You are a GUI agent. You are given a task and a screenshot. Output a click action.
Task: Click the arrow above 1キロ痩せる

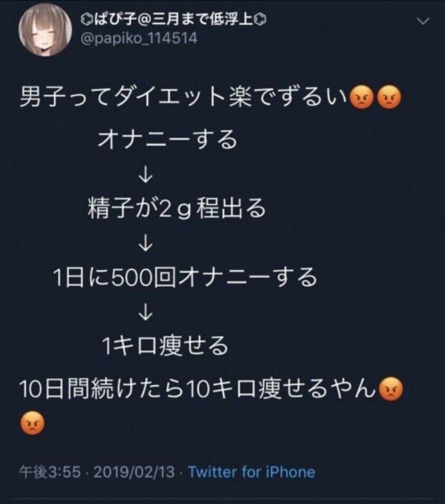pyautogui.click(x=145, y=312)
